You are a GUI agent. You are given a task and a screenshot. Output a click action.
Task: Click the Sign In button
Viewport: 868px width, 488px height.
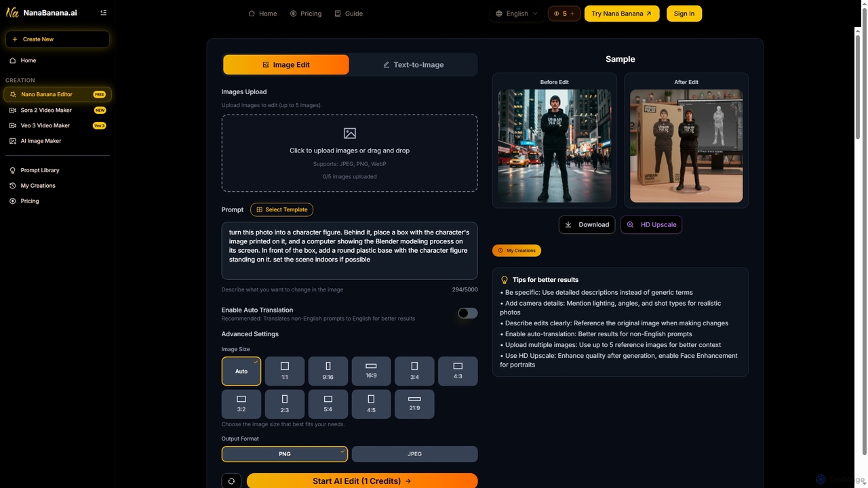click(684, 14)
